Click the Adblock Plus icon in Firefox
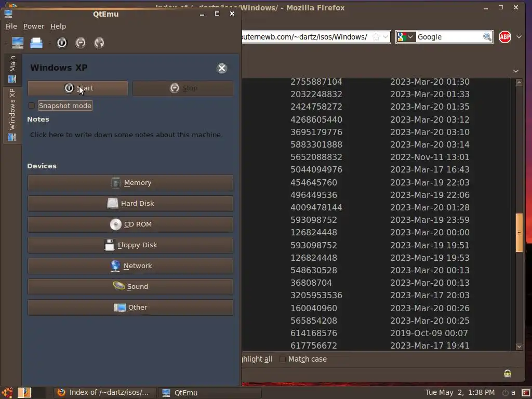Image resolution: width=532 pixels, height=399 pixels. click(x=505, y=37)
